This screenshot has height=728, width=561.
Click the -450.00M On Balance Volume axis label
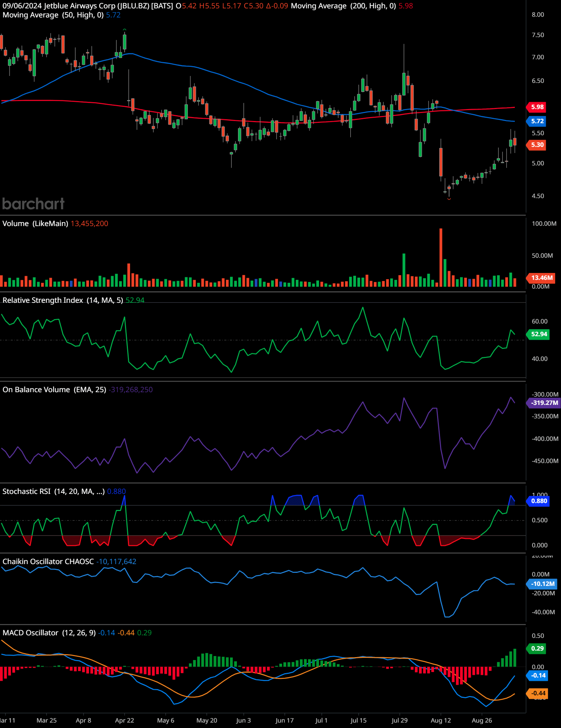(545, 461)
